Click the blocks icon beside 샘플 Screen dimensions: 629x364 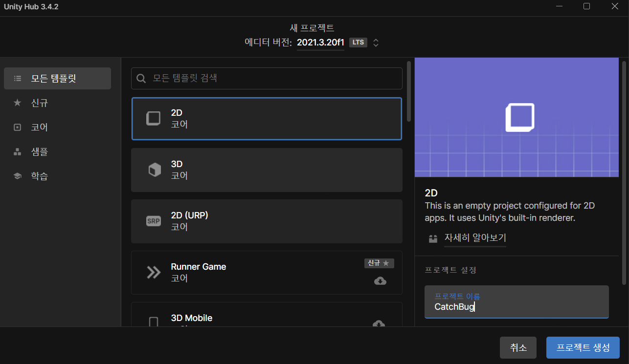click(18, 151)
